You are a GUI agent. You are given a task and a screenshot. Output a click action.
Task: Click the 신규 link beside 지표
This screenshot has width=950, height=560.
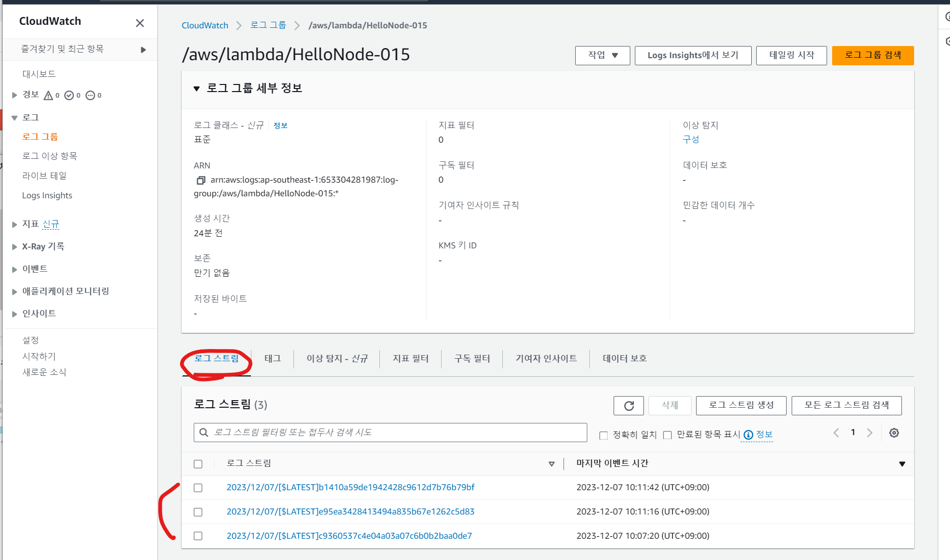(51, 224)
